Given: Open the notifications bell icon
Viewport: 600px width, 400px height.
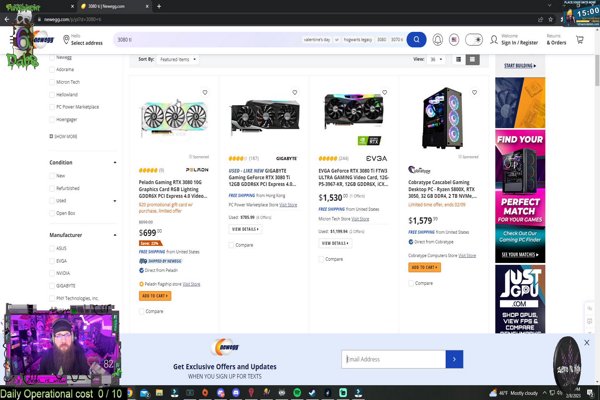Looking at the screenshot, I should (x=438, y=39).
